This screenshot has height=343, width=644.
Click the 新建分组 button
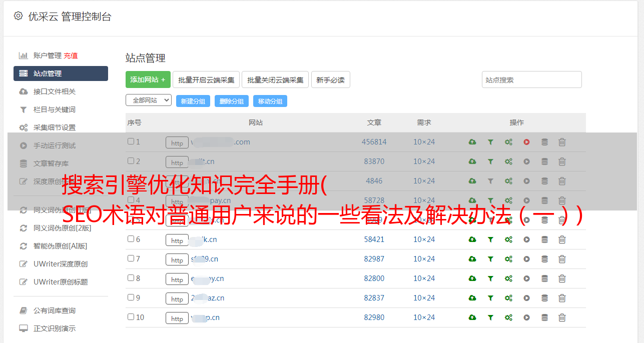pos(193,101)
